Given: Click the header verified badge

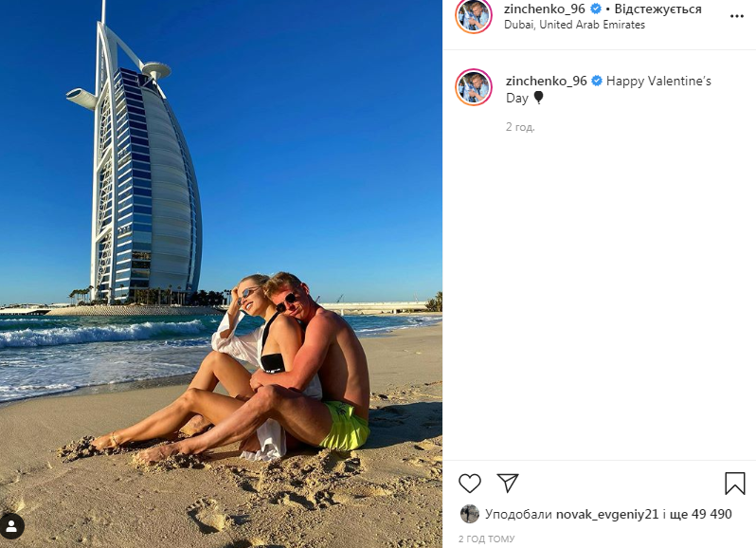Looking at the screenshot, I should pos(596,9).
